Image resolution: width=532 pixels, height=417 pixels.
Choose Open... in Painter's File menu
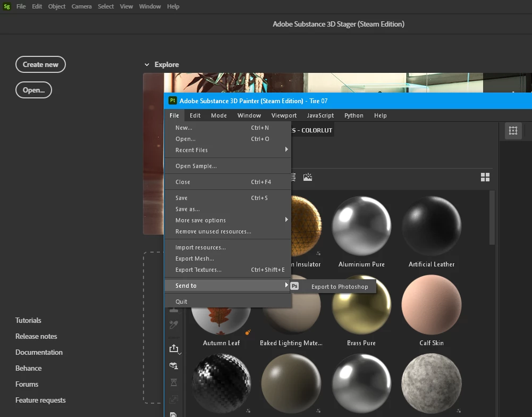point(227,139)
